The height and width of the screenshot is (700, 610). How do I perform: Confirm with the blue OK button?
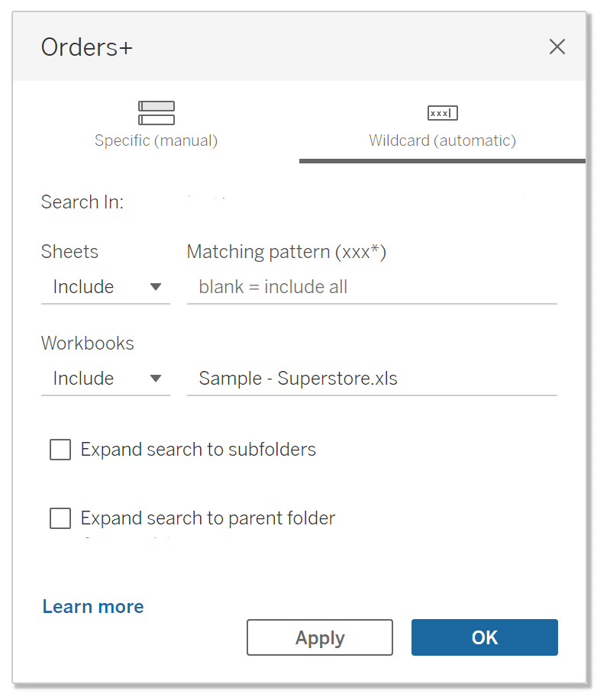[x=485, y=637]
